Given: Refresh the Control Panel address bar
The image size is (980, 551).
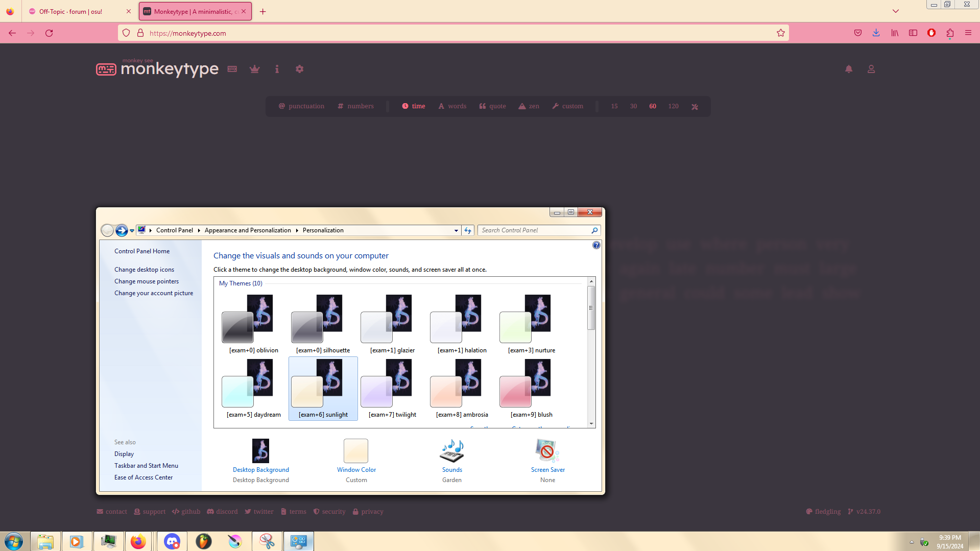Looking at the screenshot, I should tap(468, 230).
